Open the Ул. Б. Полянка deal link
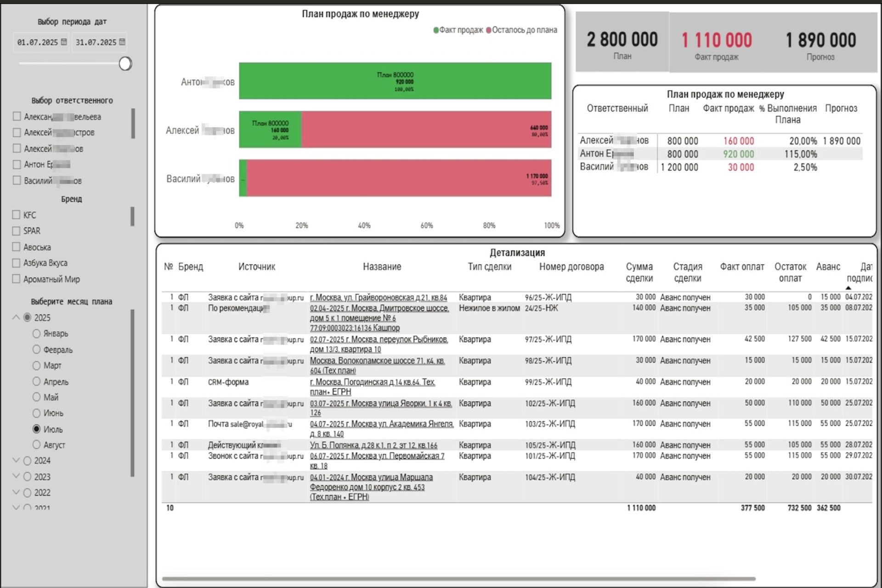Viewport: 882px width, 588px height. pos(373,445)
